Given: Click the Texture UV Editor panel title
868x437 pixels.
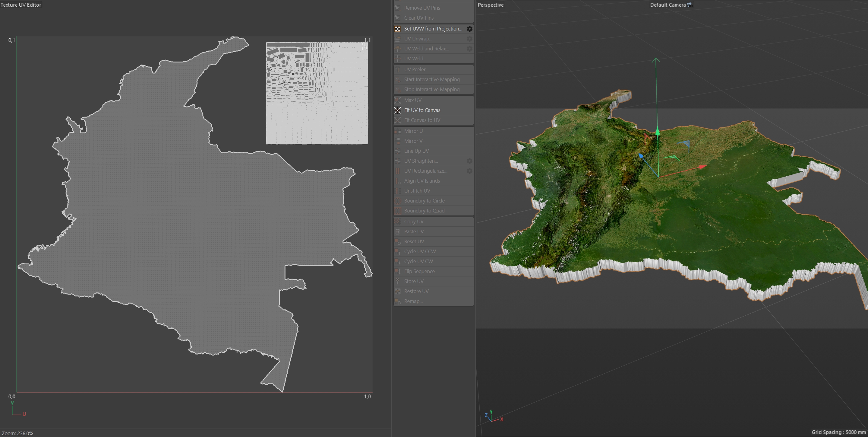Looking at the screenshot, I should (21, 5).
